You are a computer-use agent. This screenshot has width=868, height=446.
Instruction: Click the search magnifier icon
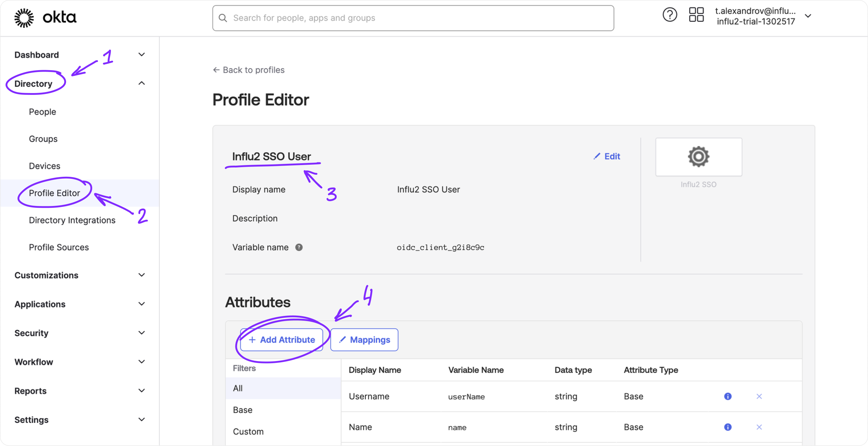click(223, 18)
